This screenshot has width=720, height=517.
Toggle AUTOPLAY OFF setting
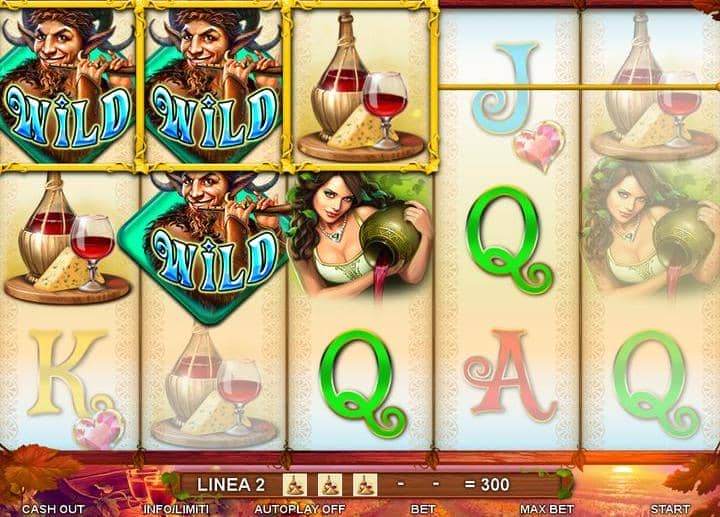tap(299, 509)
